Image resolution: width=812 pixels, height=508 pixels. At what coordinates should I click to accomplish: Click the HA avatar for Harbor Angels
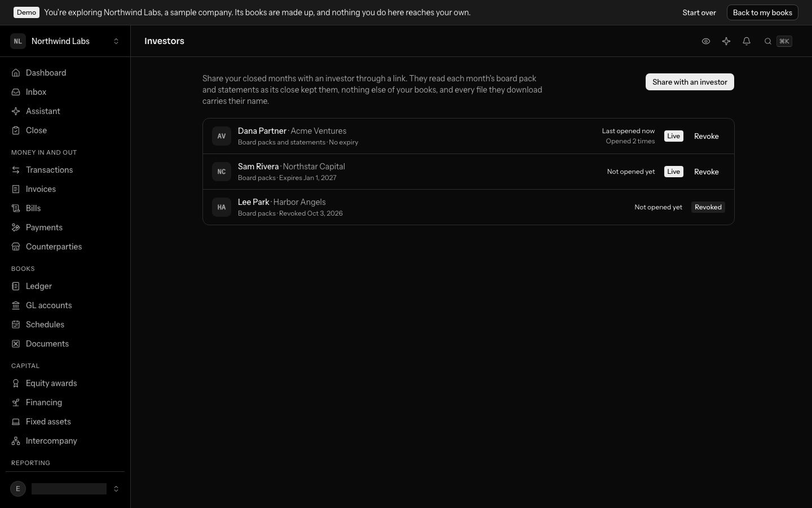(222, 207)
